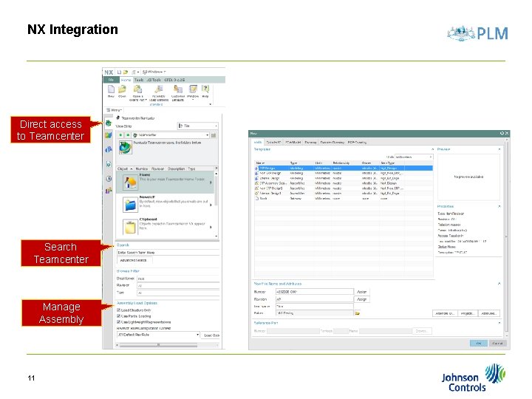Collapse the Preview section
The width and height of the screenshot is (532, 399).
[499, 149]
